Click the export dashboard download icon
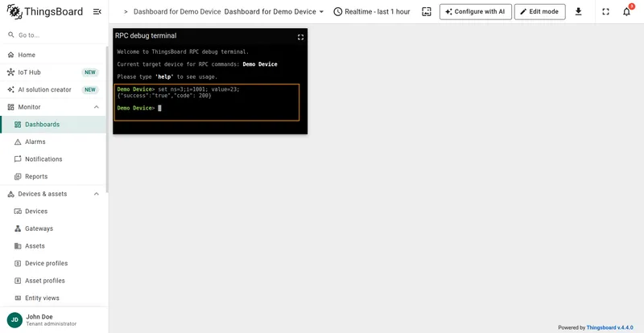The height and width of the screenshot is (333, 644). point(578,11)
